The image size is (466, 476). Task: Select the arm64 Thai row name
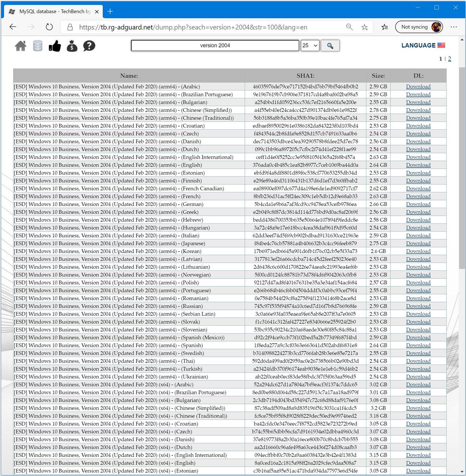pyautogui.click(x=104, y=361)
